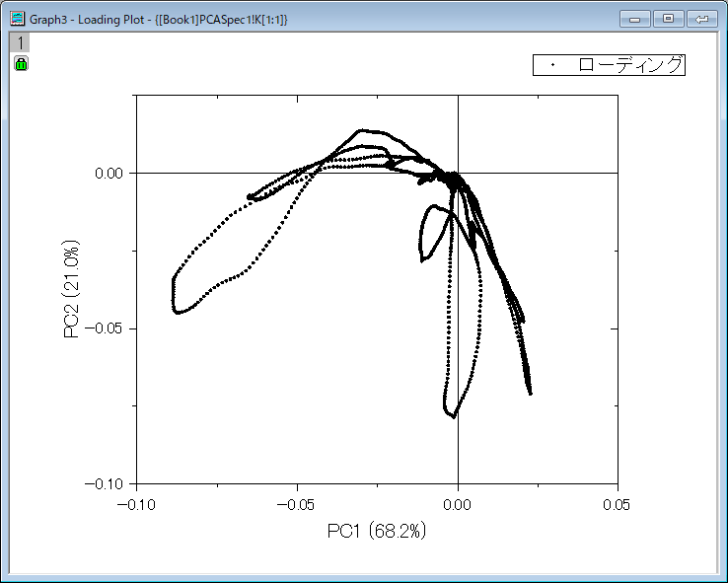The image size is (728, 583).
Task: Select the PC1 (68.2%) axis title
Action: [377, 531]
